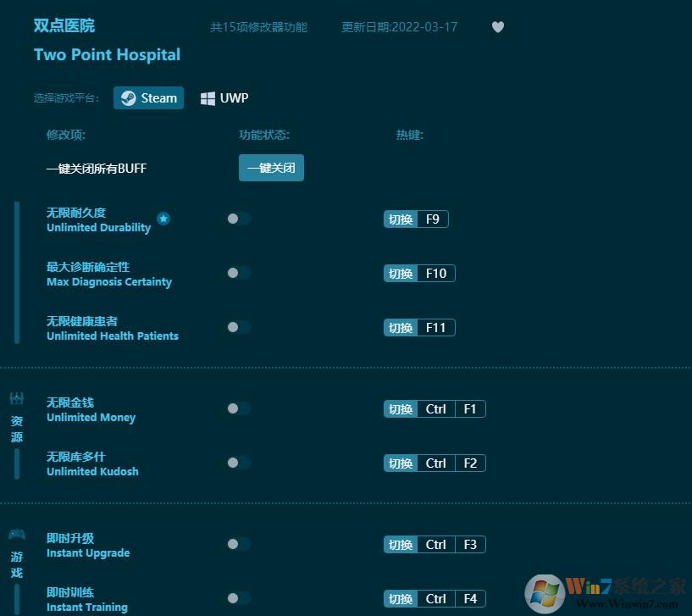Image resolution: width=692 pixels, height=616 pixels.
Task: Select the Steam platform tab
Action: [x=149, y=98]
